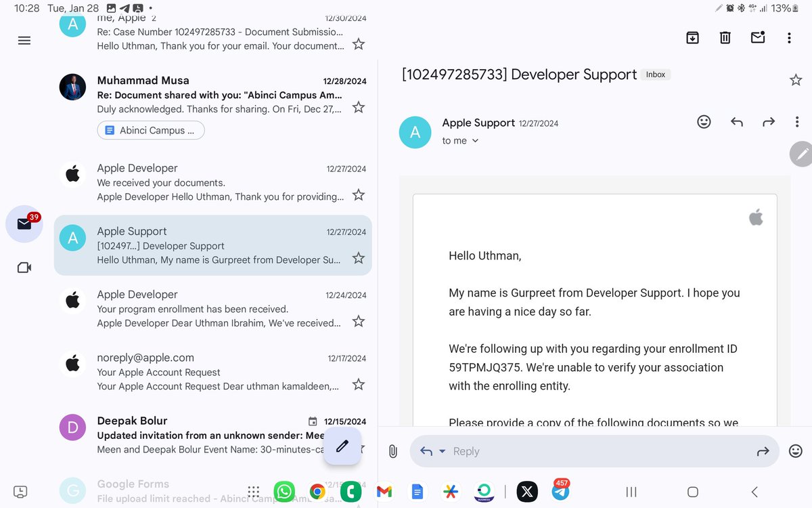
Task: Tap Deepak Bolur purple D avatar
Action: coord(72,427)
